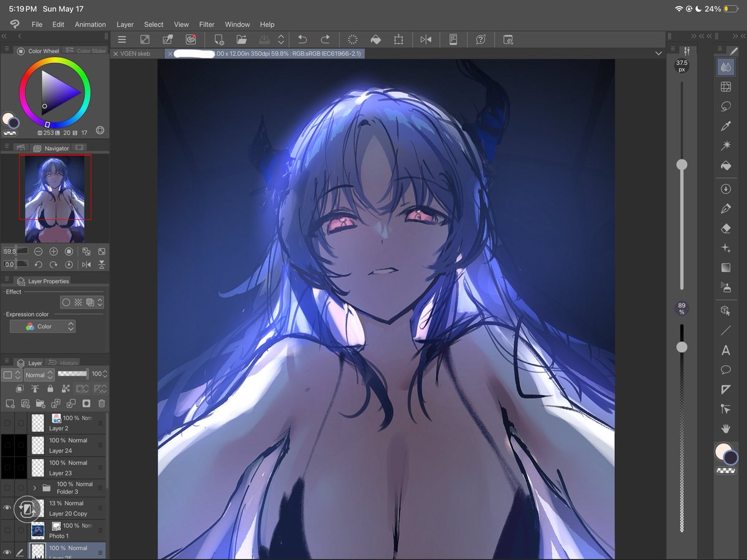Image resolution: width=747 pixels, height=560 pixels.
Task: Open the support help question icon
Action: [481, 39]
